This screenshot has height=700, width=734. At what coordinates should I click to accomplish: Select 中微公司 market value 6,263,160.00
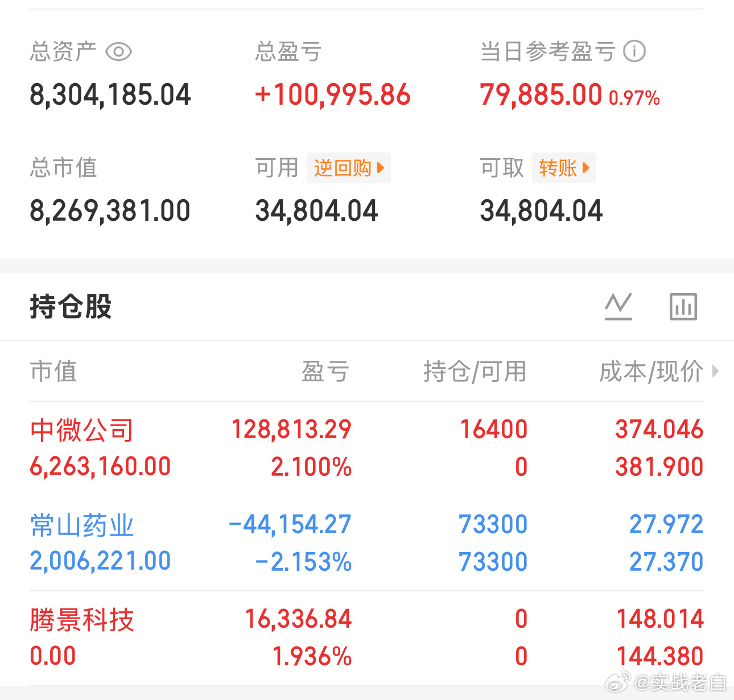click(100, 467)
